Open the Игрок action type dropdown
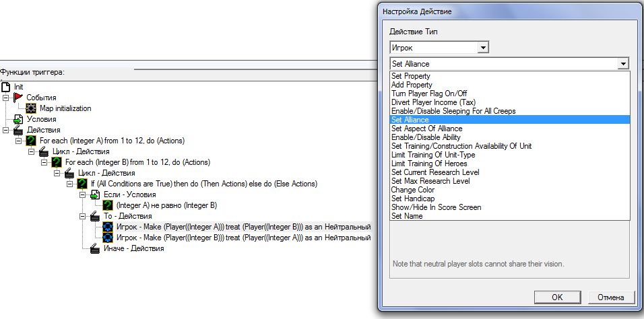644x319 pixels. 484,48
